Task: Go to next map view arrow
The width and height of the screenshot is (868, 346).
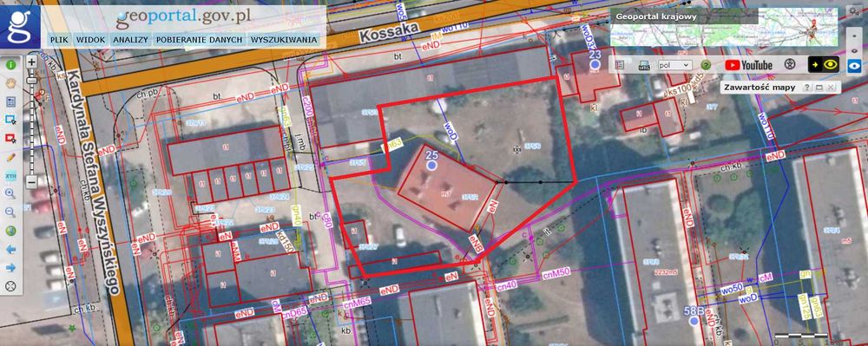Action: tap(10, 267)
